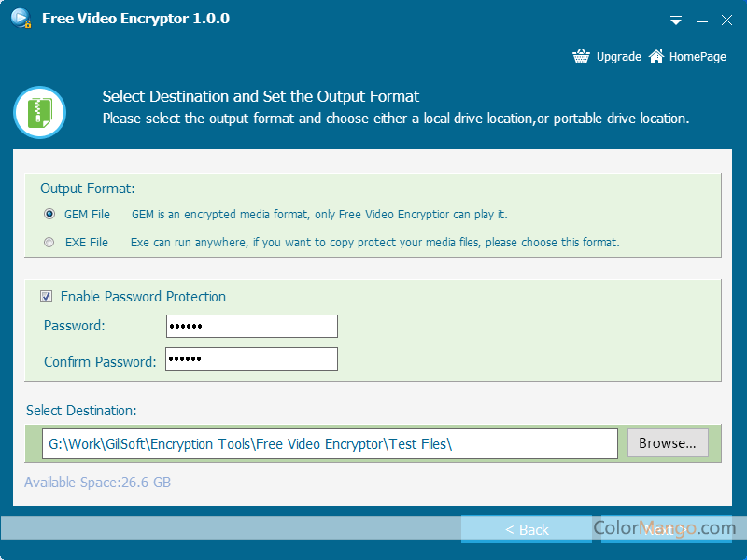Click the HomePage house icon
The height and width of the screenshot is (560, 747).
[x=656, y=57]
